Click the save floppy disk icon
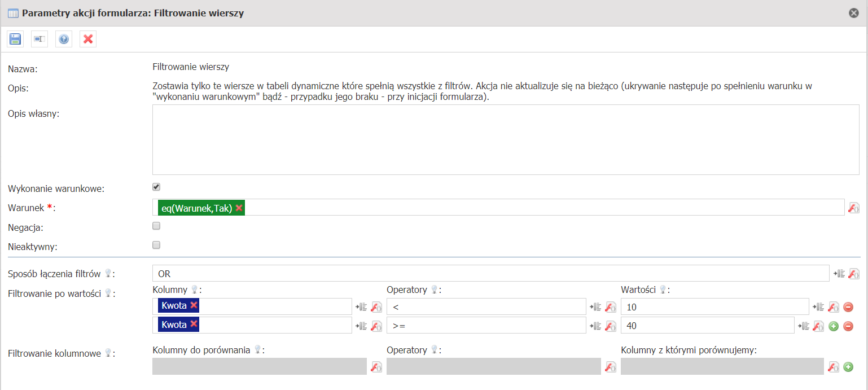This screenshot has width=868, height=390. (15, 39)
